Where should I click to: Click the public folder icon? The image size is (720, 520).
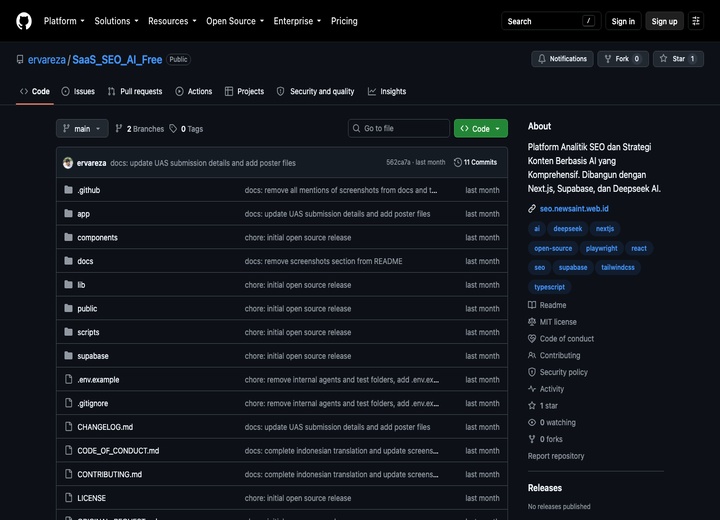[68, 308]
